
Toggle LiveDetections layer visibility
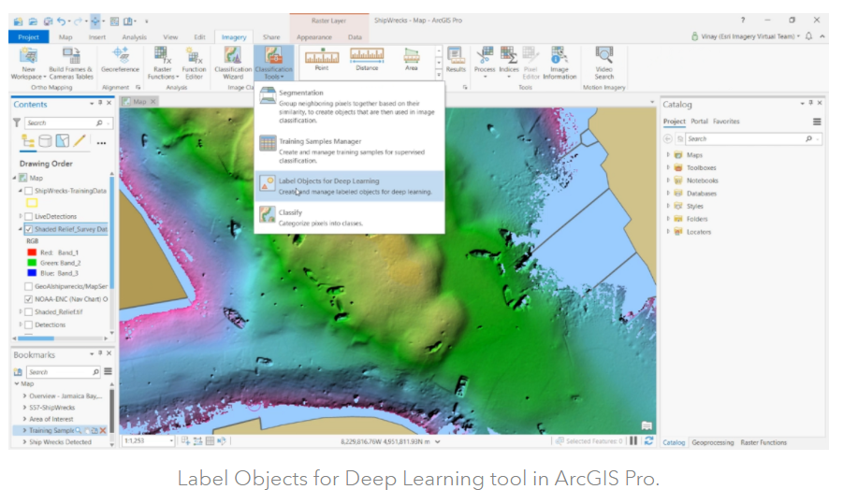(x=28, y=217)
